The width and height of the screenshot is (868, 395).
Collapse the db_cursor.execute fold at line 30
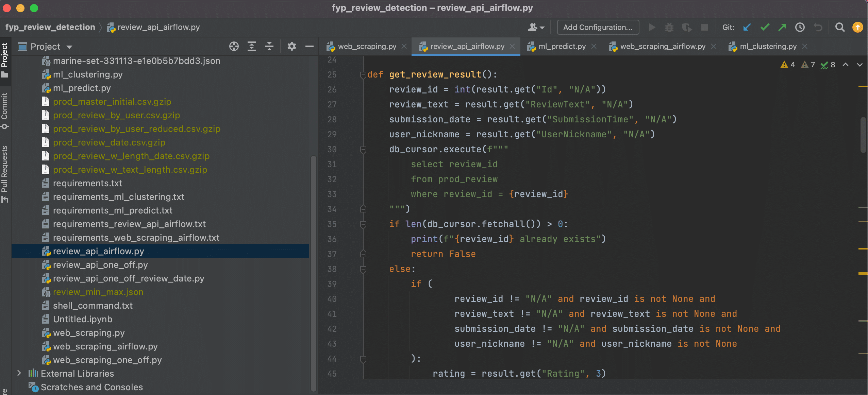[x=363, y=150]
